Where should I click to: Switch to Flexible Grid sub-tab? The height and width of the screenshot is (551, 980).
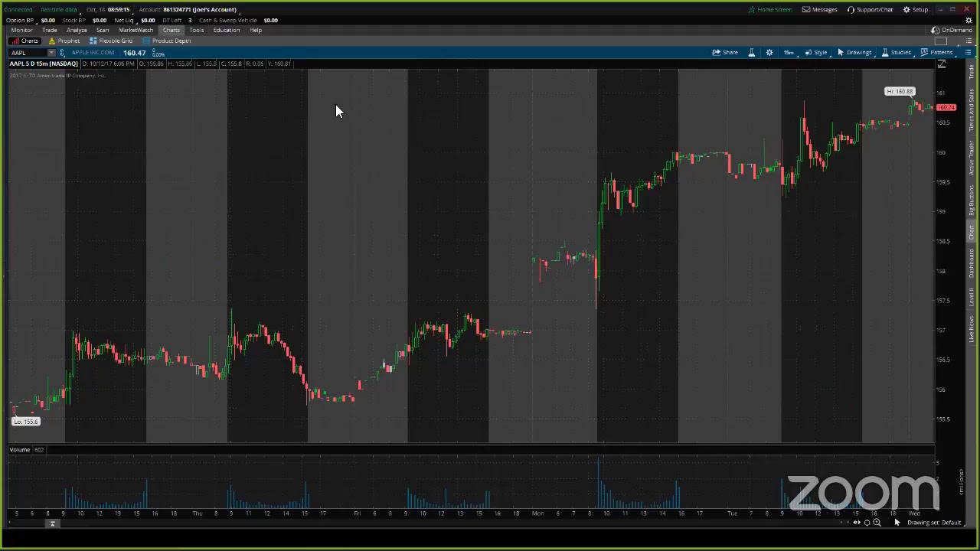point(111,41)
